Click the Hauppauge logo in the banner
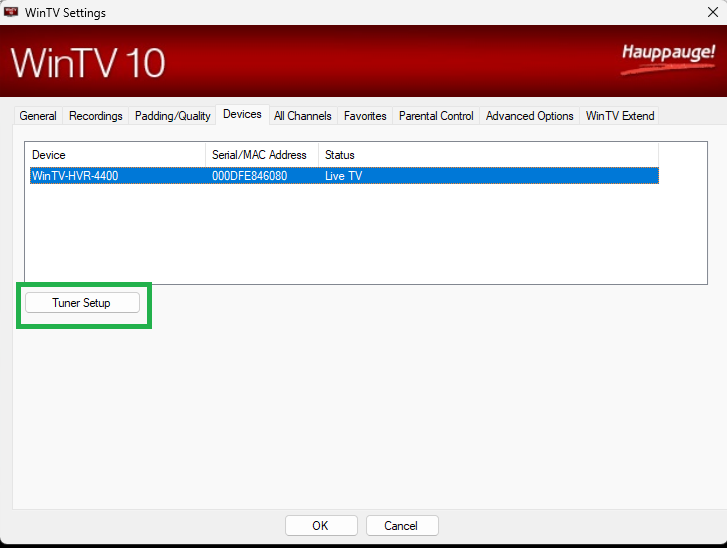The height and width of the screenshot is (548, 727). click(x=668, y=58)
